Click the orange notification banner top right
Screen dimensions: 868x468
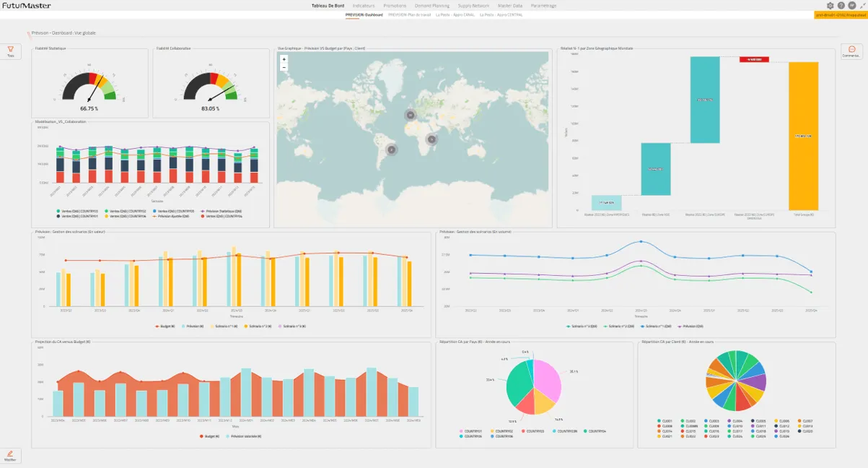[839, 13]
